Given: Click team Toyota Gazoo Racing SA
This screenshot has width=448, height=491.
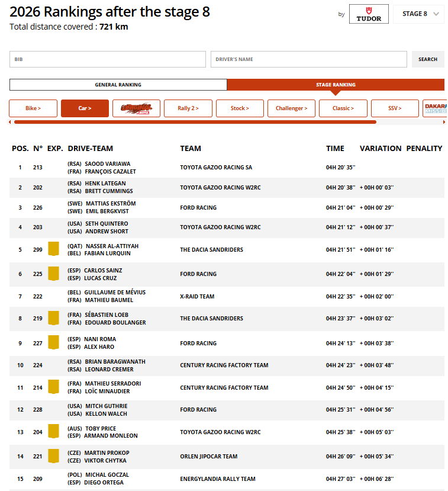Looking at the screenshot, I should pyautogui.click(x=216, y=168).
